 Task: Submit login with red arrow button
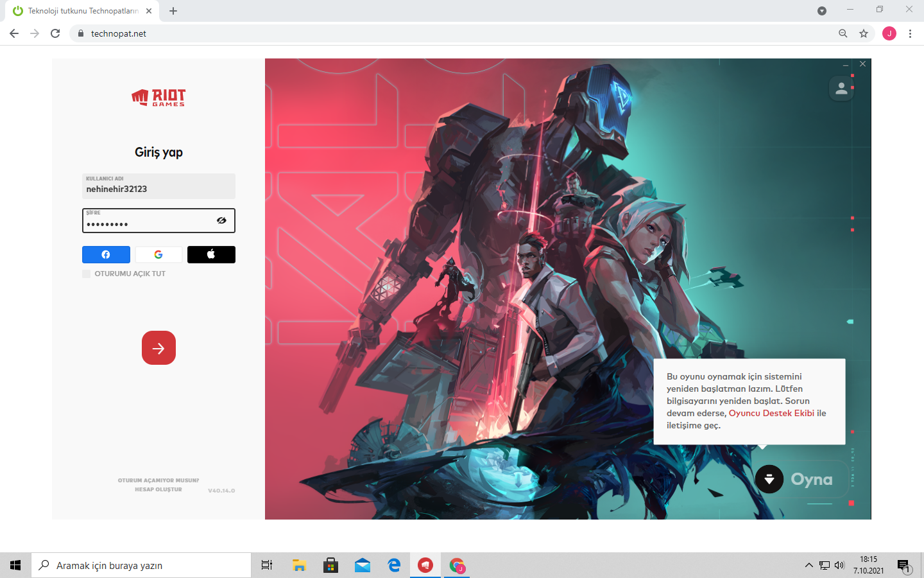point(158,348)
